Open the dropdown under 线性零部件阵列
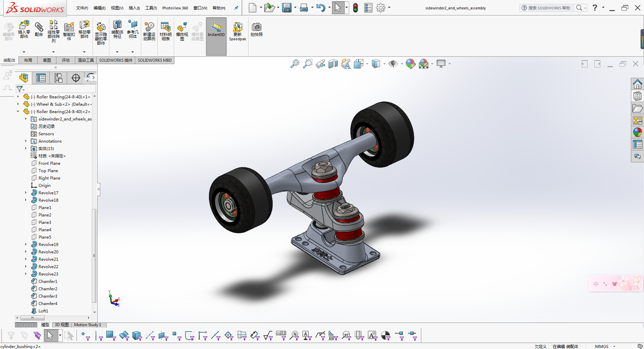 54,52
